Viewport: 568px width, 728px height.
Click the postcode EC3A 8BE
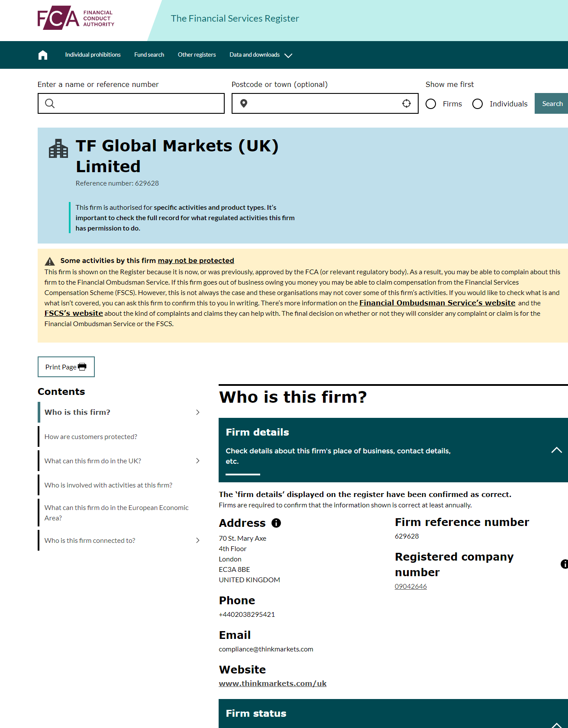(x=234, y=569)
